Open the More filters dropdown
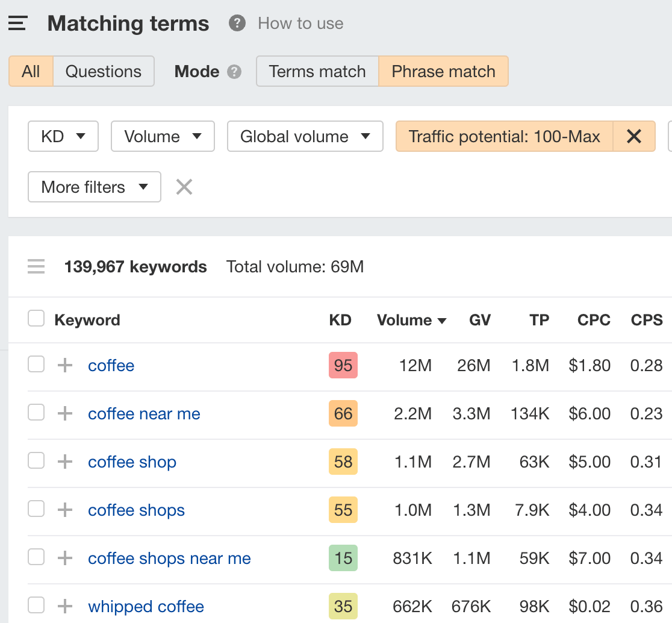Screen dimensions: 672x623 [x=94, y=187]
